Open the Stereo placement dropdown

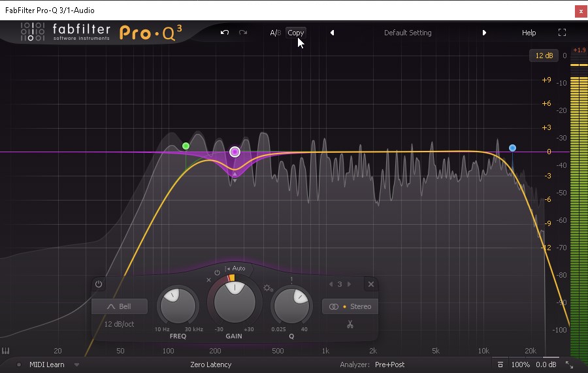[350, 306]
